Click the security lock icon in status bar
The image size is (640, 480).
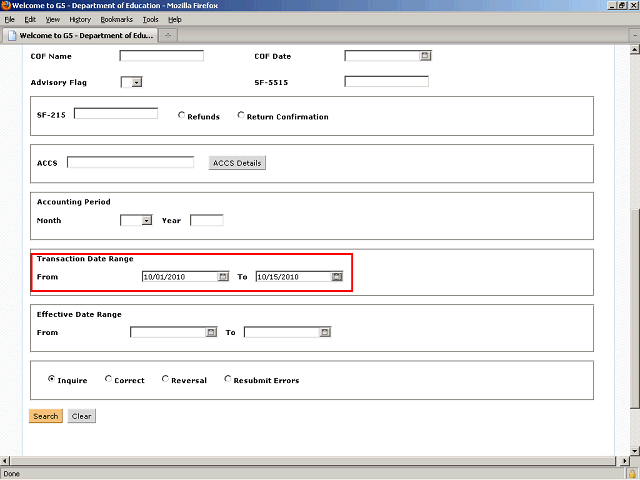pos(632,474)
